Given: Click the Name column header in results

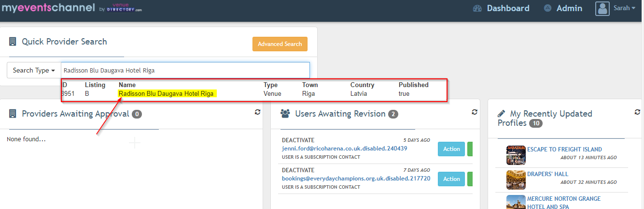Looking at the screenshot, I should [x=127, y=85].
